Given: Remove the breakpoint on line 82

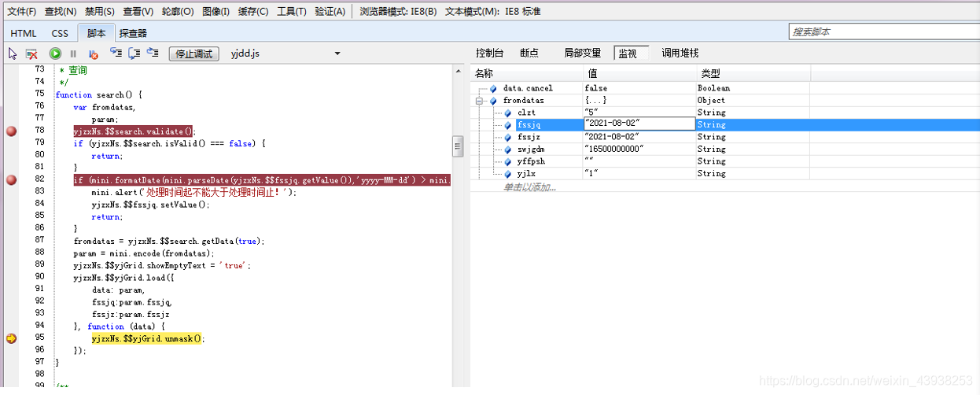Looking at the screenshot, I should click(x=11, y=180).
